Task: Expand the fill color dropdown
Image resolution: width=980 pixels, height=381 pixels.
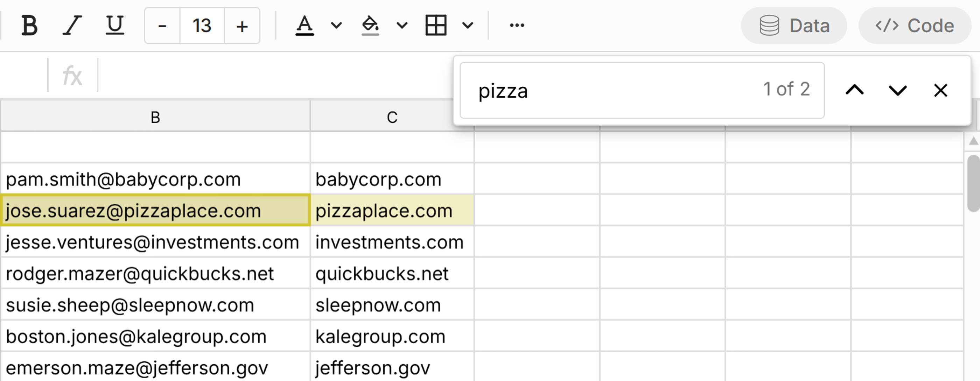Action: pos(401,25)
